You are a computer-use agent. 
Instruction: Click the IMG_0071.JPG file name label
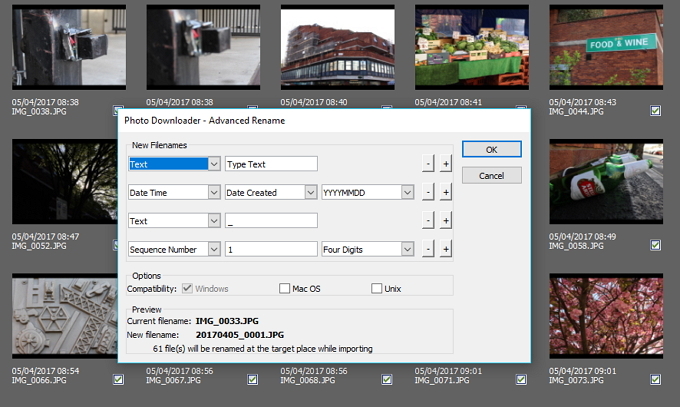(x=442, y=381)
